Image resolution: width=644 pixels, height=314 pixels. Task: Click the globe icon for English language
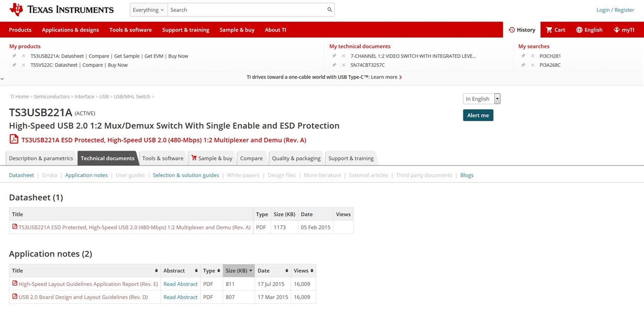(579, 30)
